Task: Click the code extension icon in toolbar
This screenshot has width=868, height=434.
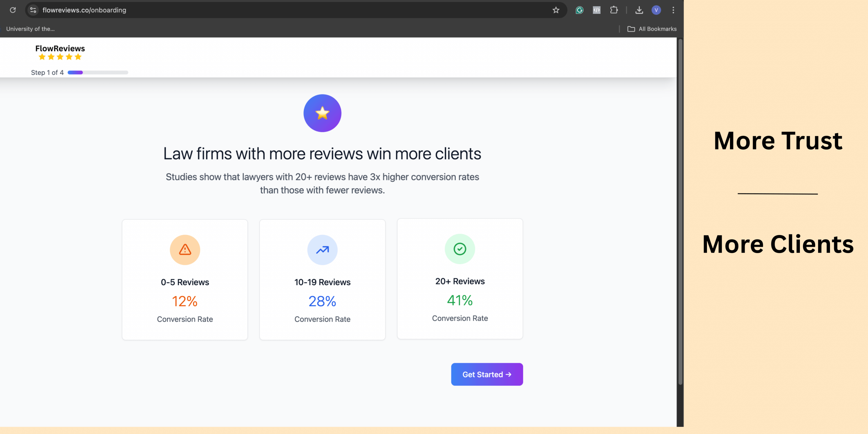Action: coord(596,10)
